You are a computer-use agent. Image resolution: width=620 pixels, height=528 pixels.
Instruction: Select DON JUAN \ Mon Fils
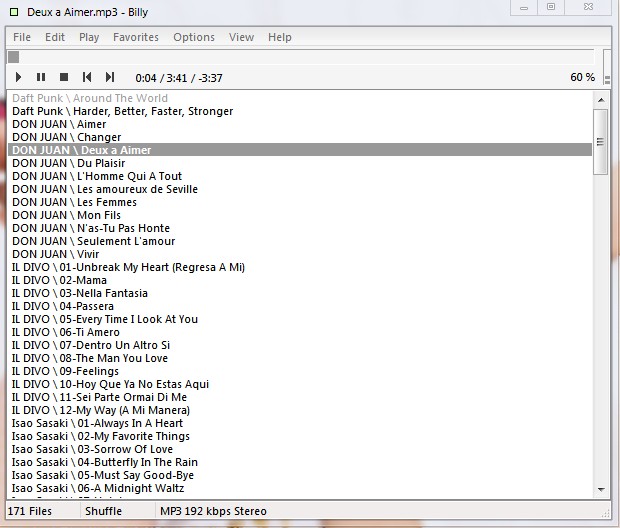(300, 215)
